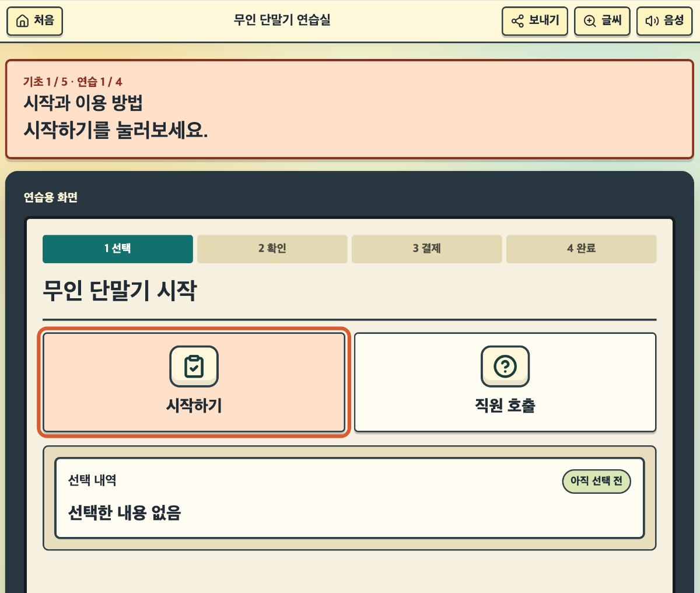Click the 기초 1 / 5 · 연습 1 / 4 progress text
700x593 pixels.
(x=73, y=82)
